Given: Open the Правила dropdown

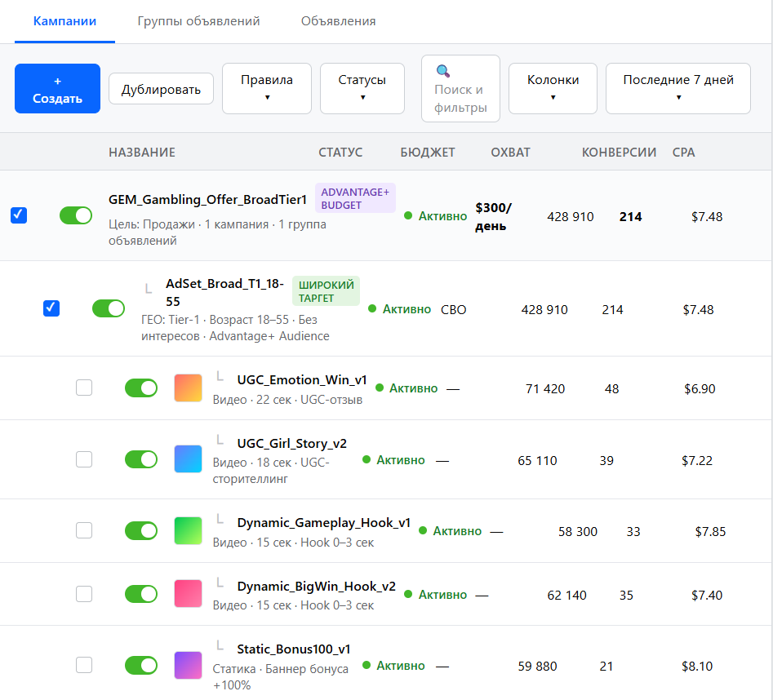Looking at the screenshot, I should pyautogui.click(x=267, y=88).
